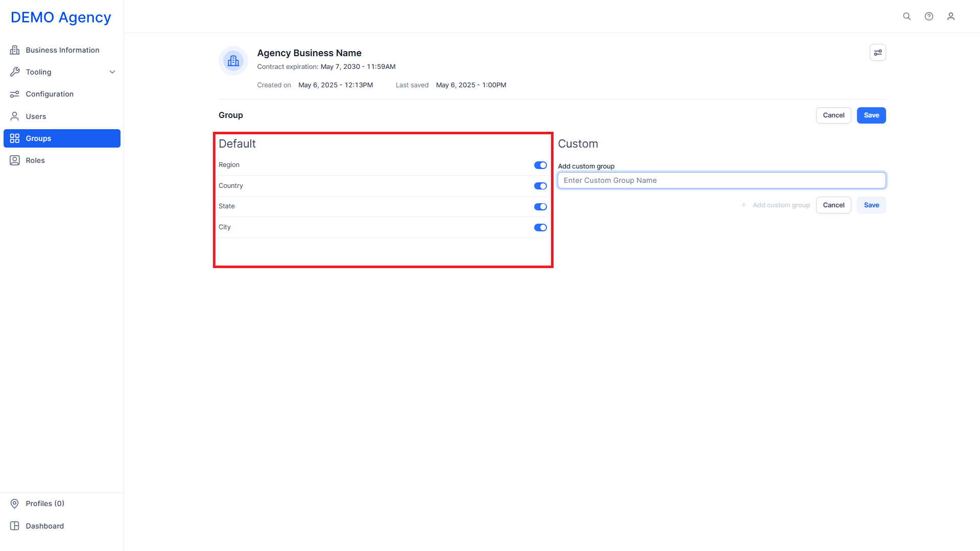The height and width of the screenshot is (551, 980).
Task: Click the contract expiration date text
Action: pos(358,67)
